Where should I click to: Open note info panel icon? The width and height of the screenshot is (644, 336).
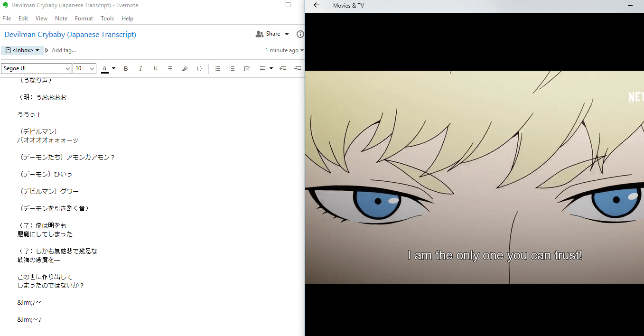(300, 34)
